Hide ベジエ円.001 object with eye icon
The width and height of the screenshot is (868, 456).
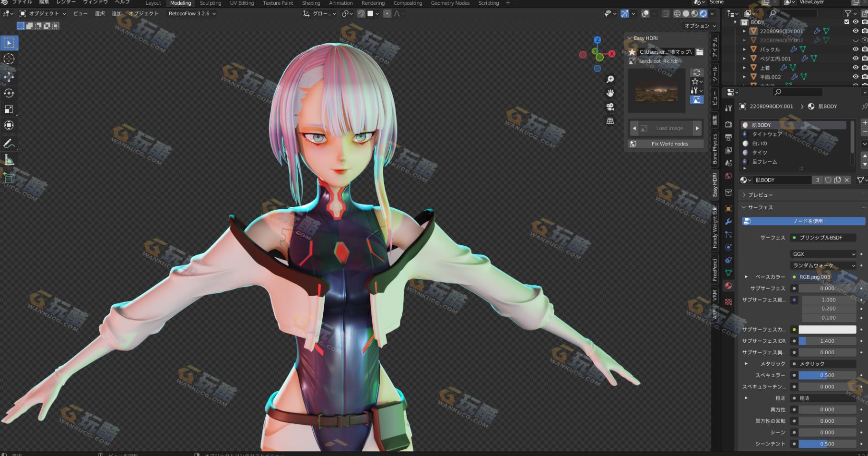coord(856,59)
